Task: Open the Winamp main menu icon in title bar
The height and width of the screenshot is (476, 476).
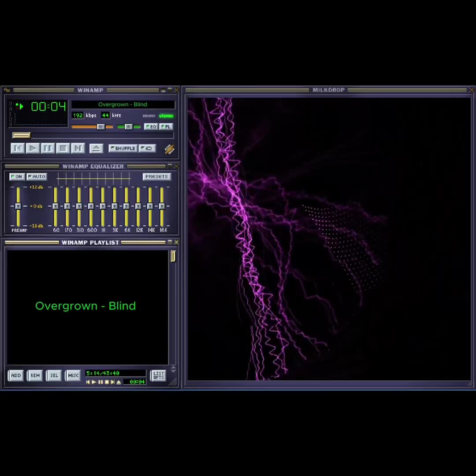Action: [7, 90]
